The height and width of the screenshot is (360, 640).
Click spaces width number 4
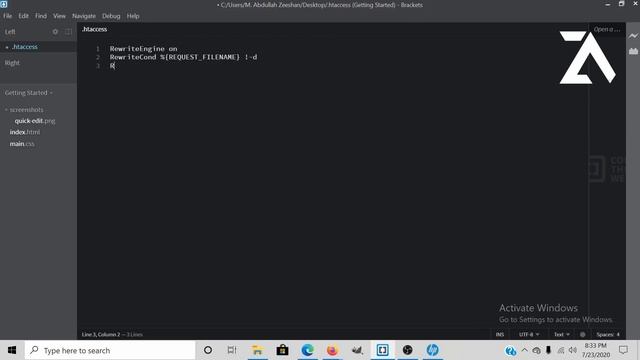pyautogui.click(x=618, y=334)
